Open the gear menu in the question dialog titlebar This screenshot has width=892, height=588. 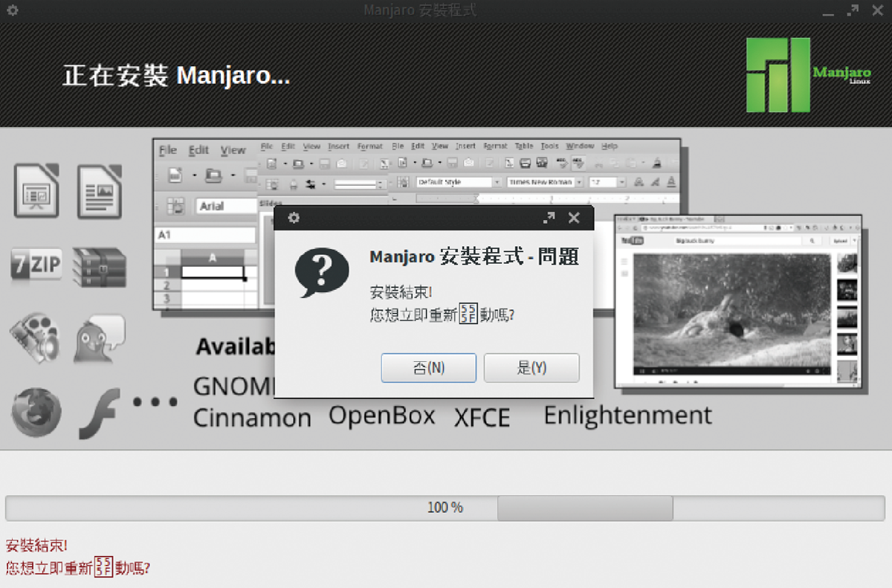click(294, 218)
